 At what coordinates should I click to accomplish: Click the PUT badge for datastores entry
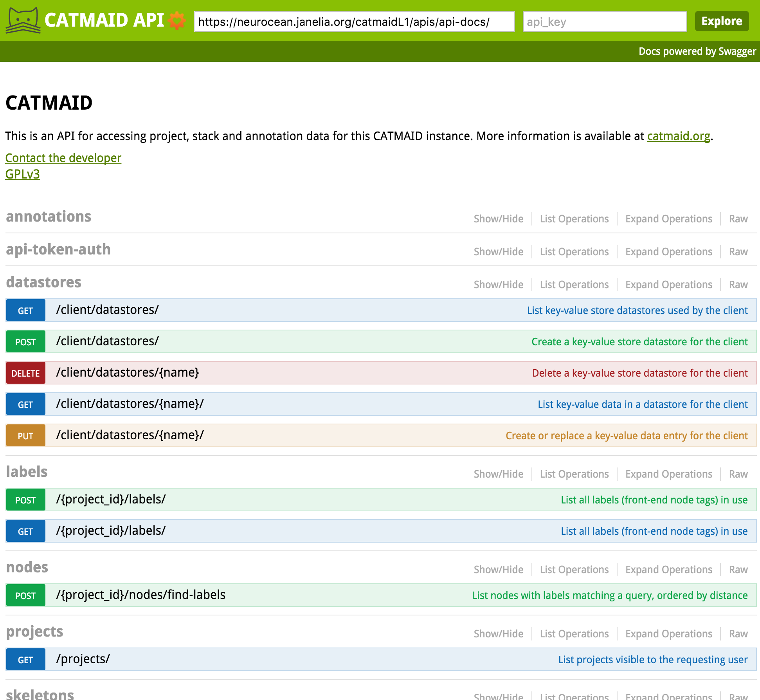[25, 436]
